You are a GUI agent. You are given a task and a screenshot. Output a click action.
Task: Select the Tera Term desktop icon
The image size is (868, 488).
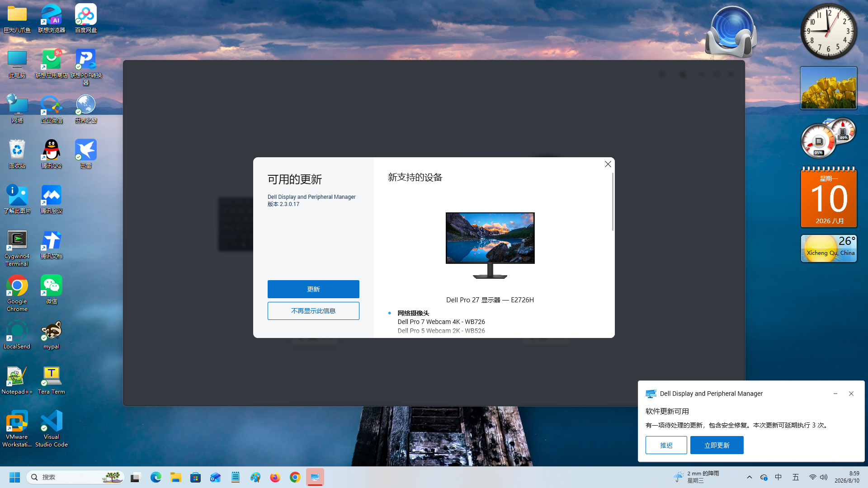(x=52, y=380)
